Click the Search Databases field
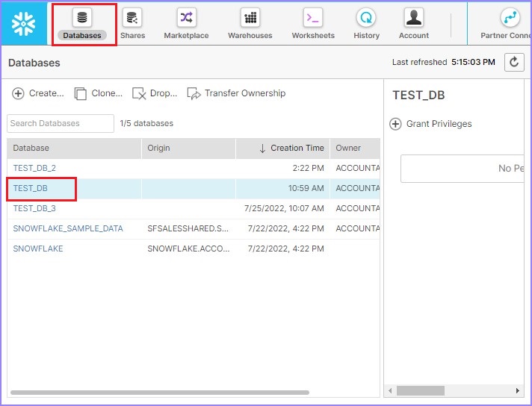This screenshot has height=406, width=532. tap(61, 123)
